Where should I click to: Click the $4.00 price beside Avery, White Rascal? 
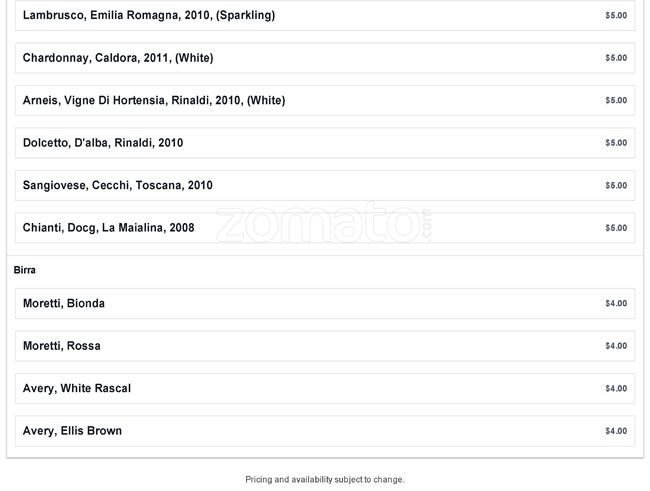616,389
